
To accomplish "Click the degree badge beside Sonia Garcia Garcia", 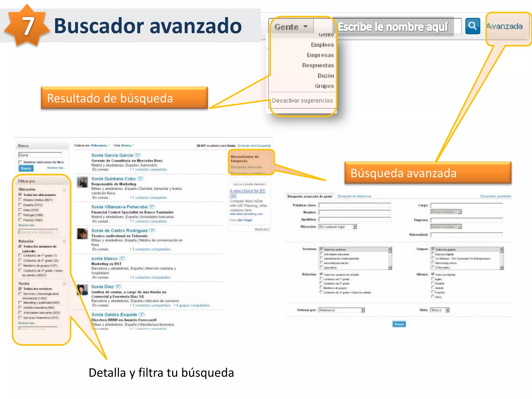I will [x=137, y=155].
